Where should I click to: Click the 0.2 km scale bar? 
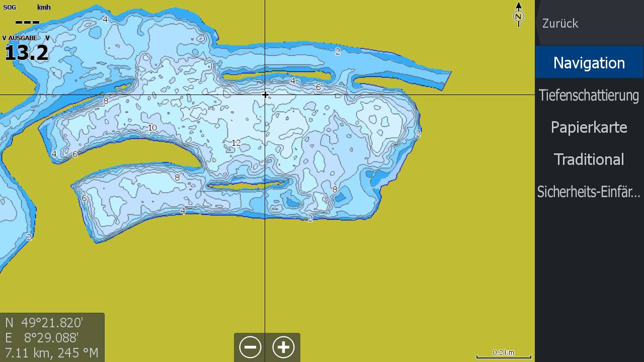[x=503, y=354]
